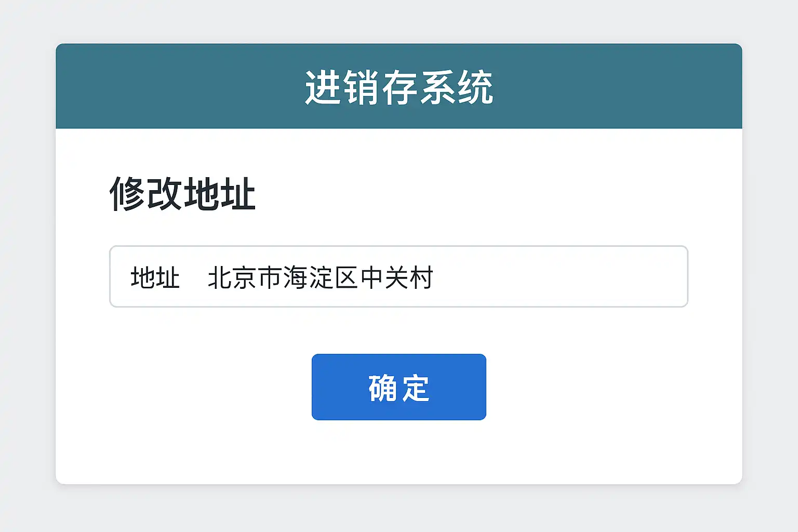This screenshot has height=532, width=798.
Task: Click the text 北京市海淀区中关村 in the input
Action: click(320, 277)
